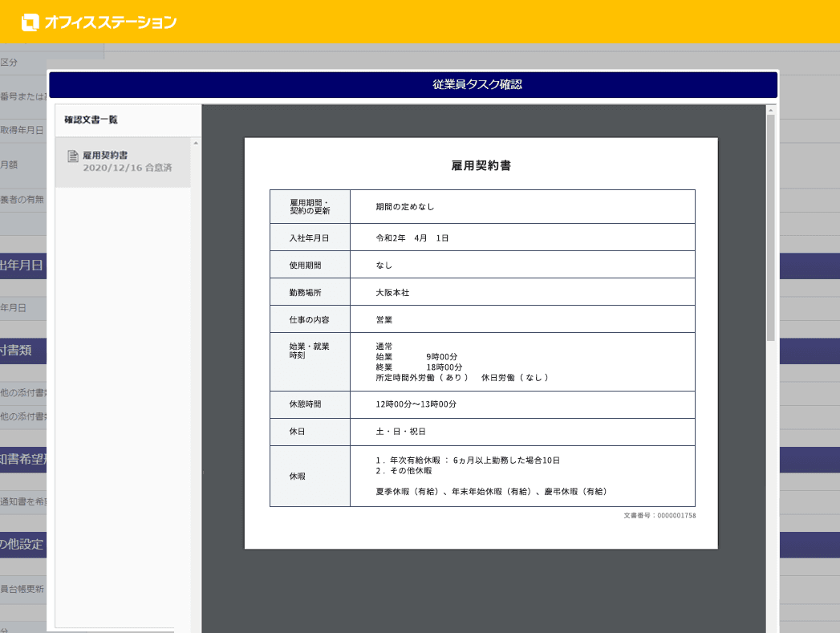Click the 12時00分〜13時00分 break time value

tap(416, 404)
